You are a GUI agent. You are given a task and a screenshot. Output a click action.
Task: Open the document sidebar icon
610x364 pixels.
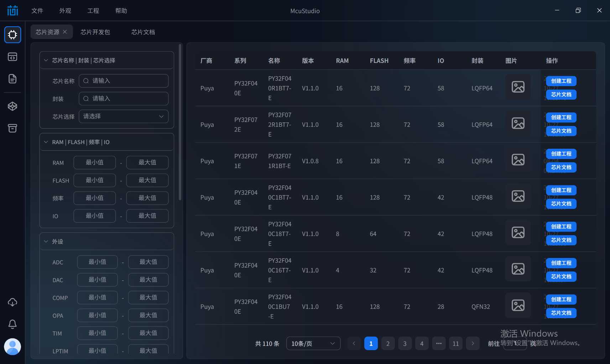[x=12, y=79]
